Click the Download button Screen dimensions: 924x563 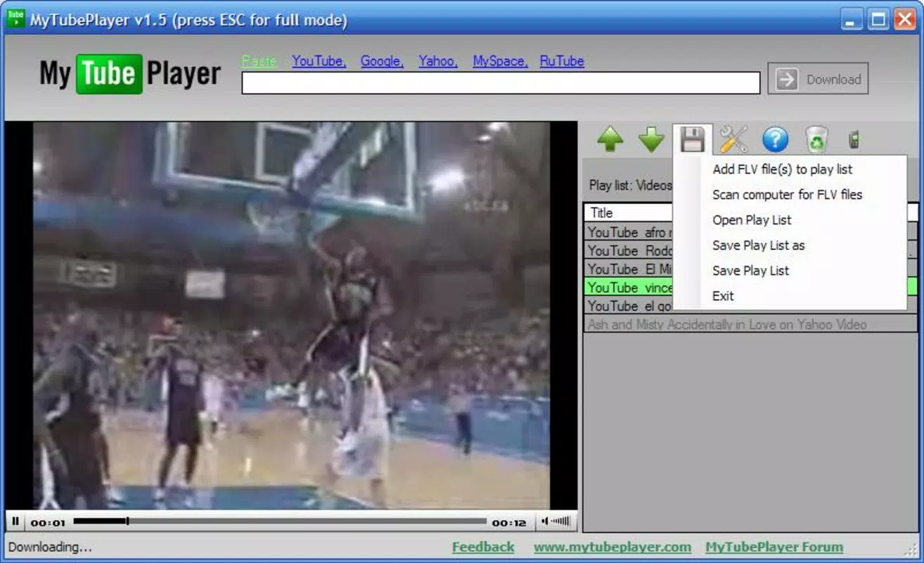tap(818, 79)
